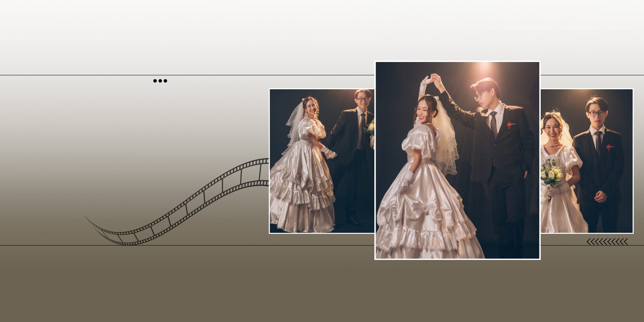Click the bride's pearl necklace in right photo
644x322 pixels.
[x=553, y=144]
